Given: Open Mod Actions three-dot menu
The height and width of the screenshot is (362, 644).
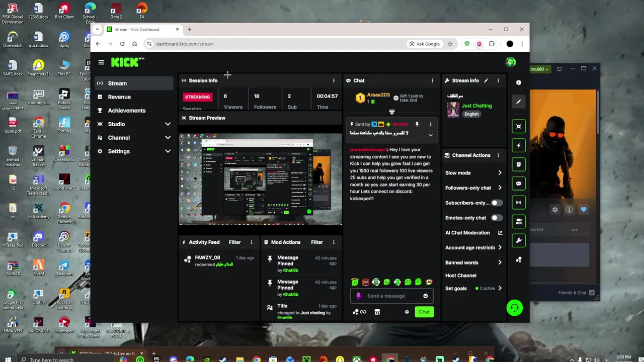Looking at the screenshot, I should coord(334,242).
